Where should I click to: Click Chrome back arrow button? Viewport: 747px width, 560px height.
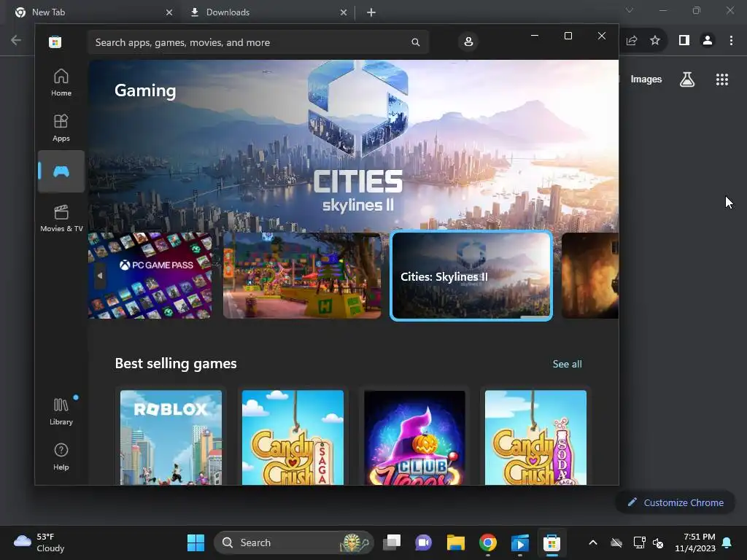[16, 40]
